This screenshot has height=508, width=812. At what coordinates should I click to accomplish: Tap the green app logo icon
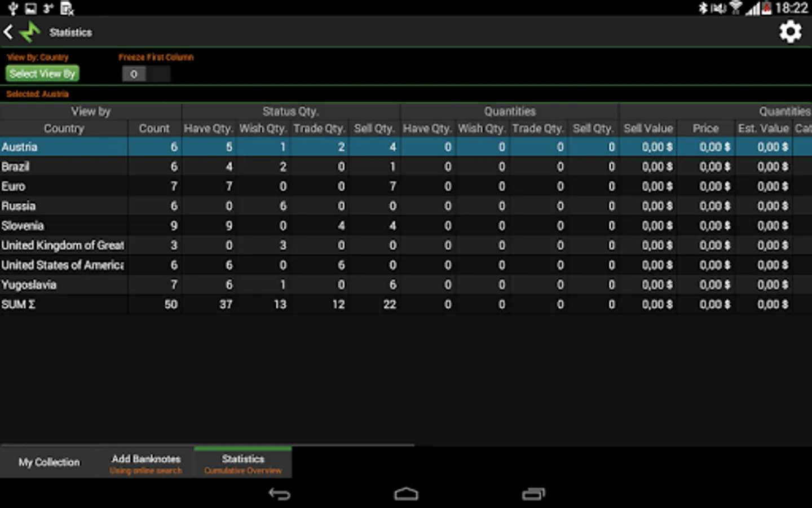(x=30, y=32)
